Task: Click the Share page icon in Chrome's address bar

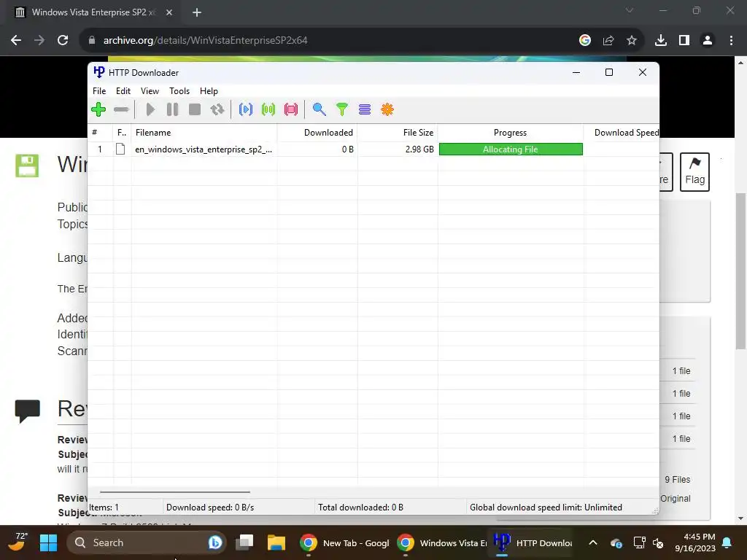Action: [608, 41]
